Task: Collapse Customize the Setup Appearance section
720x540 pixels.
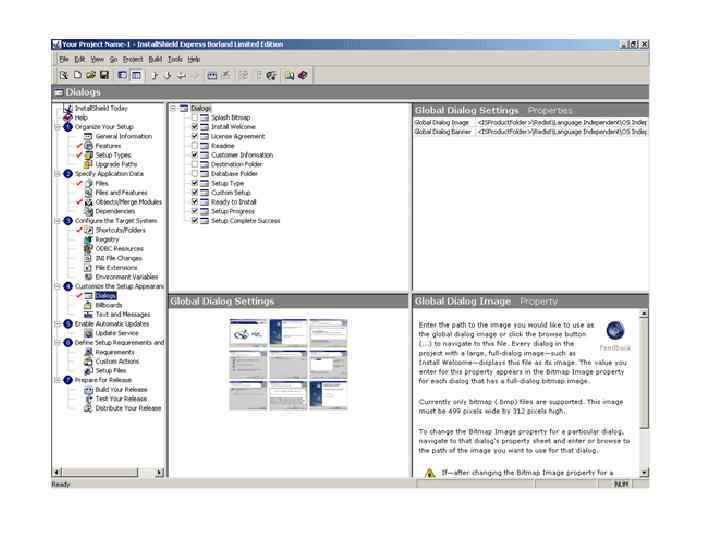Action: coord(57,287)
